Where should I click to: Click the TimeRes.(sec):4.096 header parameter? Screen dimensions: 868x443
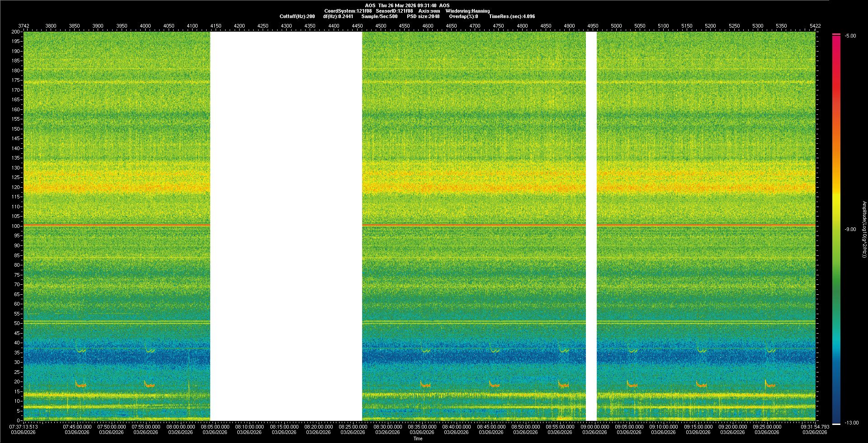512,16
